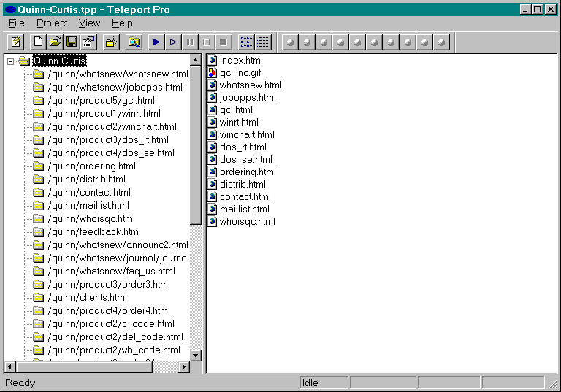Click the folder icon beside /quinn/product4/dos_se.html
561x392 pixels.
38,153
